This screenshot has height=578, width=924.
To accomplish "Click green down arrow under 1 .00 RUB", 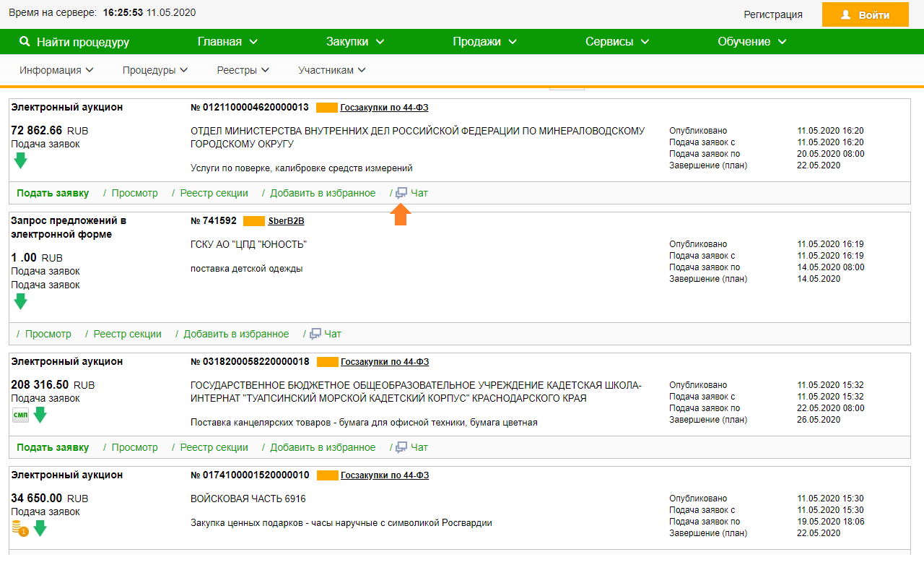I will pos(20,301).
